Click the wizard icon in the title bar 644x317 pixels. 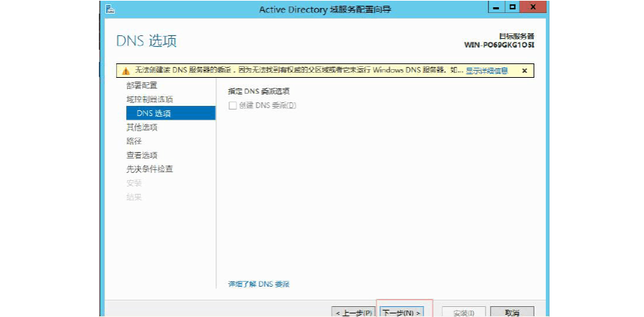tap(108, 9)
